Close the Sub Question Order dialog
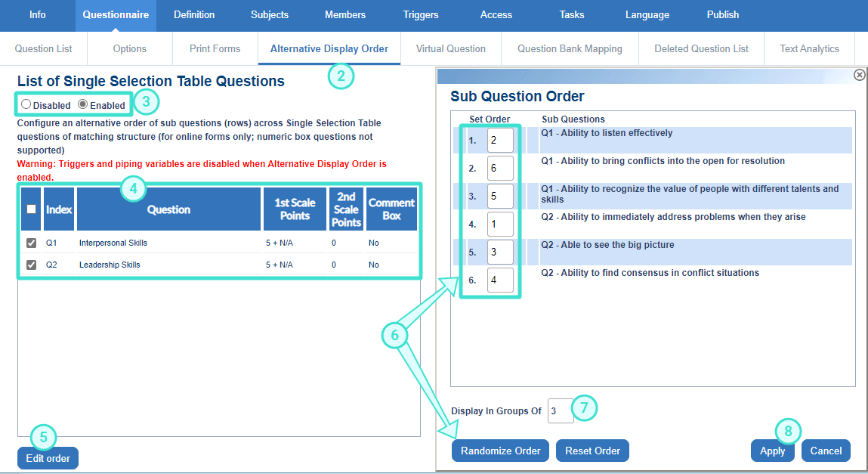Viewport: 868px width, 474px height. click(859, 75)
